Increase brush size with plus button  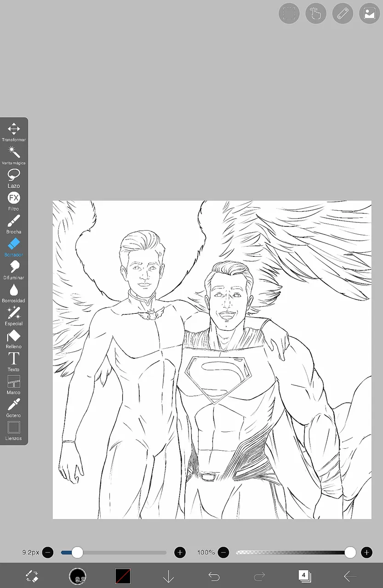pyautogui.click(x=180, y=552)
